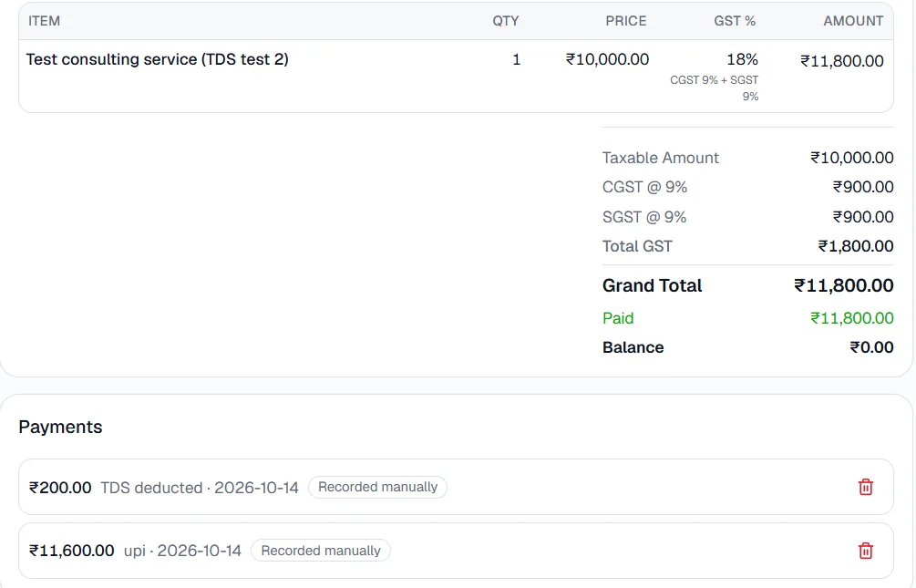The width and height of the screenshot is (916, 588).
Task: Click the Taxable Amount value ₹10,000.00
Action: tap(851, 158)
